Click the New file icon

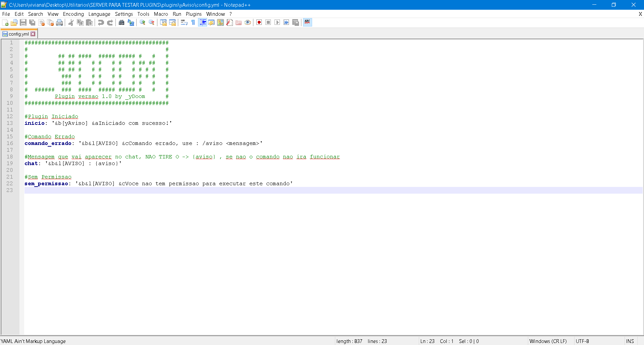(x=5, y=22)
